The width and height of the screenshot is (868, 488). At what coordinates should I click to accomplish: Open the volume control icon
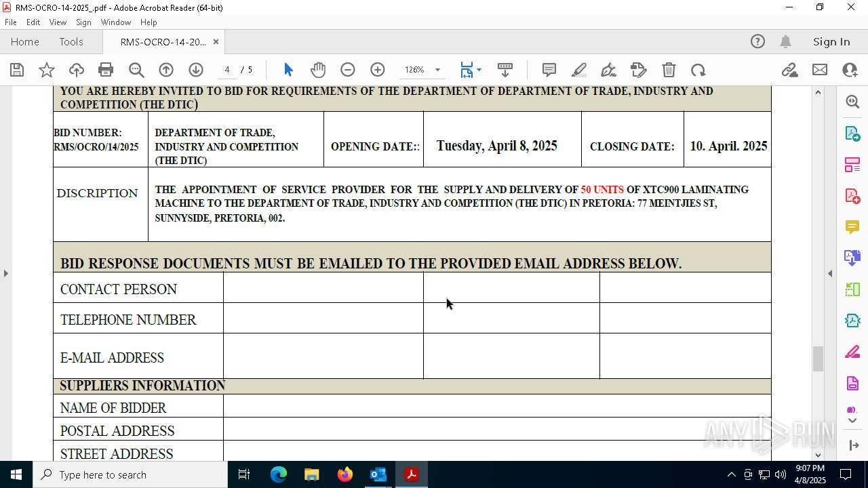click(x=781, y=474)
